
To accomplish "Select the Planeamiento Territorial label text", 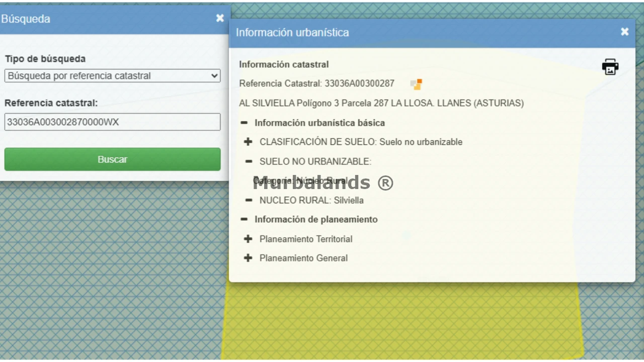I will click(x=306, y=239).
